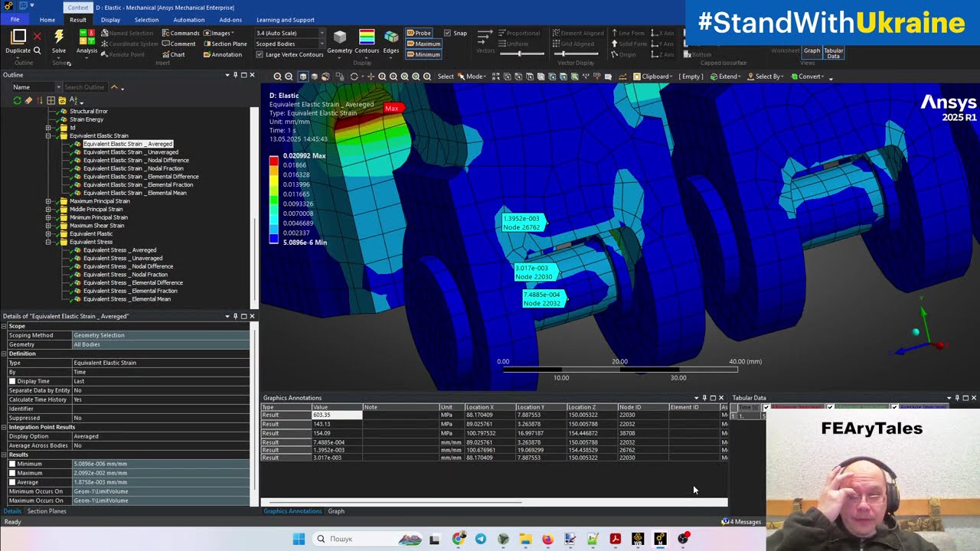This screenshot has height=551, width=980.
Task: Switch to the Selection ribbon tab
Action: 146,20
